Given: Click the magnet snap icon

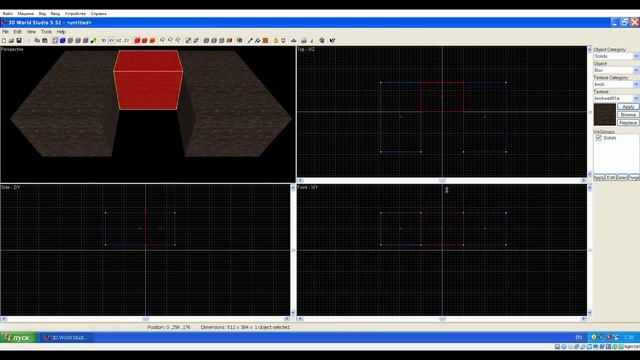Looking at the screenshot, I should tap(283, 40).
